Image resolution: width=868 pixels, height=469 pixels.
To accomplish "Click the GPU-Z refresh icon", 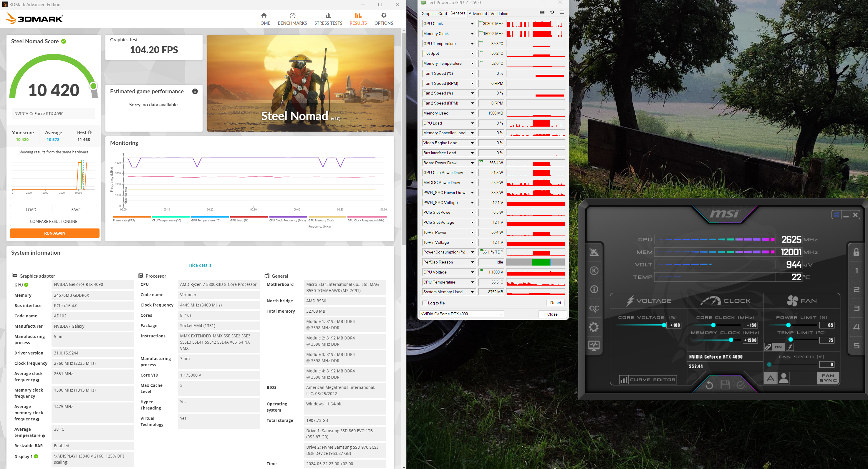I will 552,12.
